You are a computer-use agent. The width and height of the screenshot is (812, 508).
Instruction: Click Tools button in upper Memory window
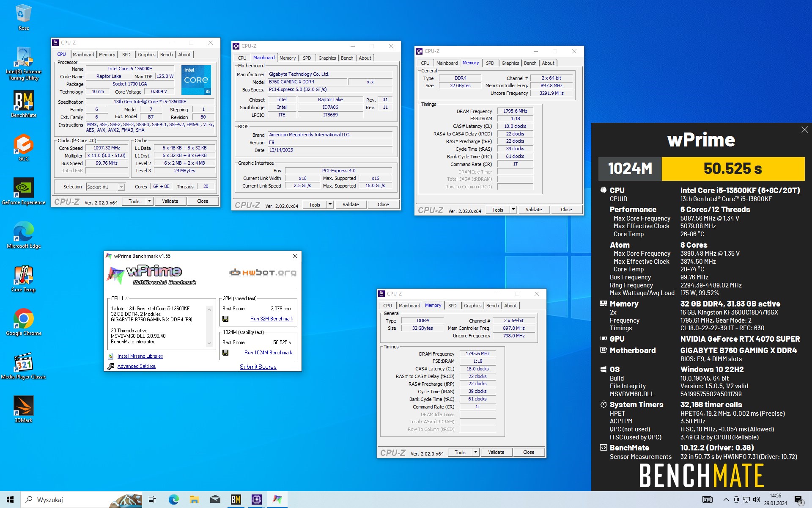click(x=498, y=210)
